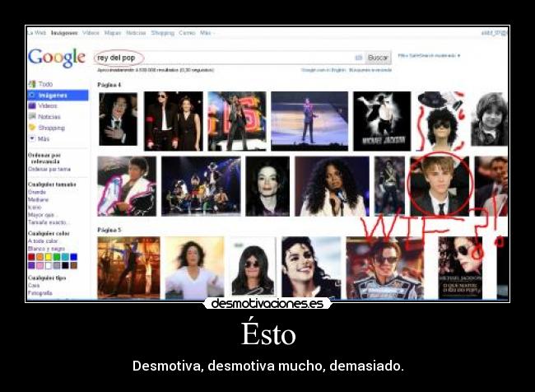Filter by Mediano size

pos(38,200)
